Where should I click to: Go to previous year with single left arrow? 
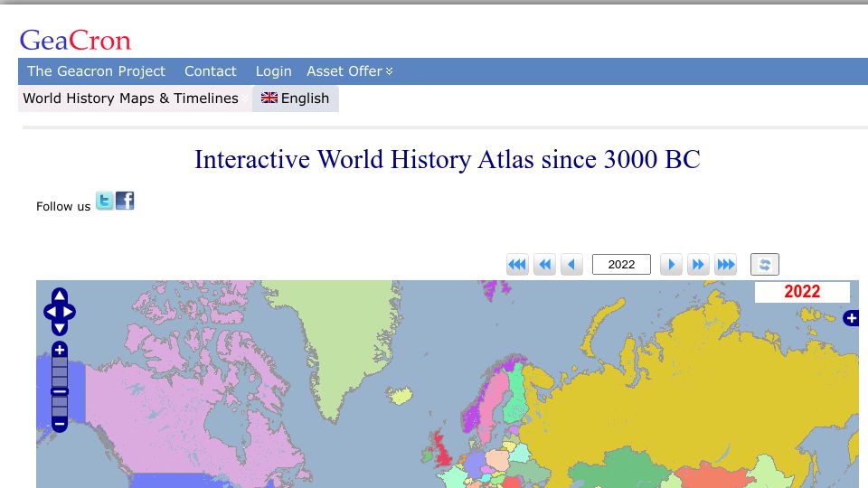(x=571, y=265)
